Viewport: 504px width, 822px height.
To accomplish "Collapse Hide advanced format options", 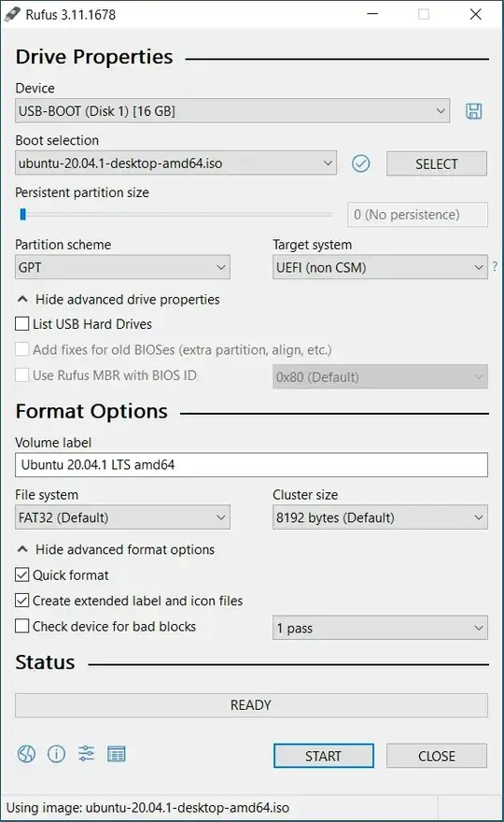I will (116, 549).
